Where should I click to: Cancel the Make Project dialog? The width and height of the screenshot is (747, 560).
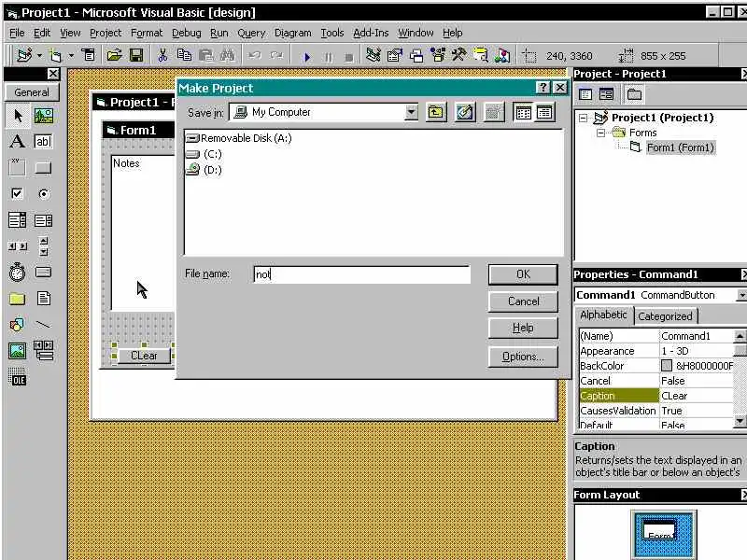pyautogui.click(x=523, y=301)
